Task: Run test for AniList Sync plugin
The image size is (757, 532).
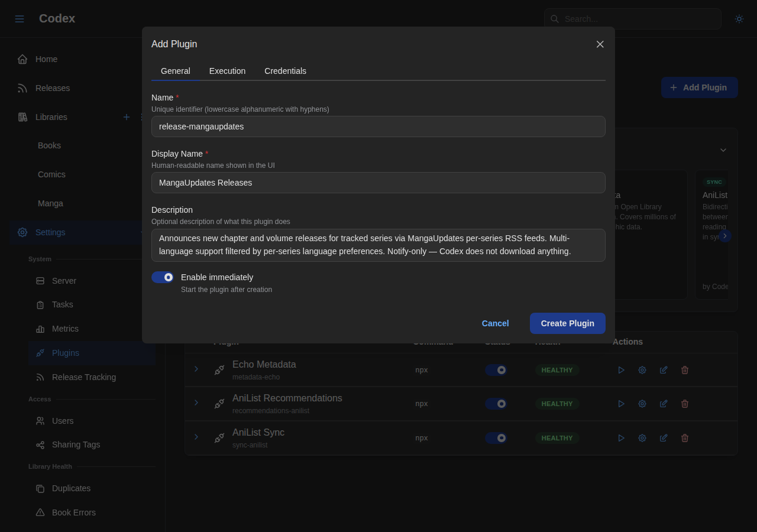Action: tap(621, 438)
